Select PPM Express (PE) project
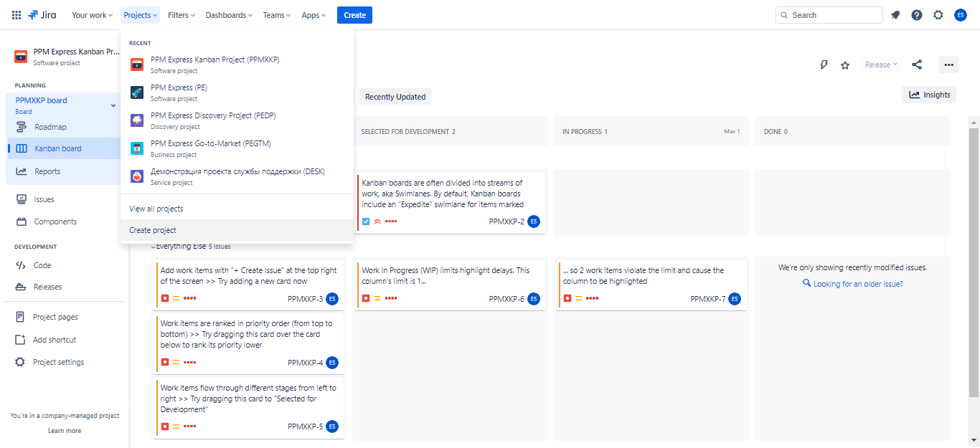The height and width of the screenshot is (448, 980). coord(237,92)
